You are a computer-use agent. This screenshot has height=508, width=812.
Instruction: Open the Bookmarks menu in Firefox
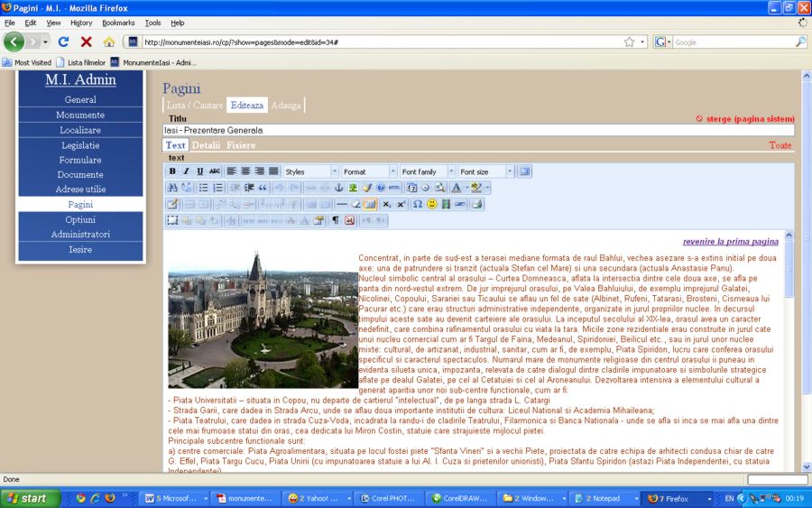pos(118,23)
